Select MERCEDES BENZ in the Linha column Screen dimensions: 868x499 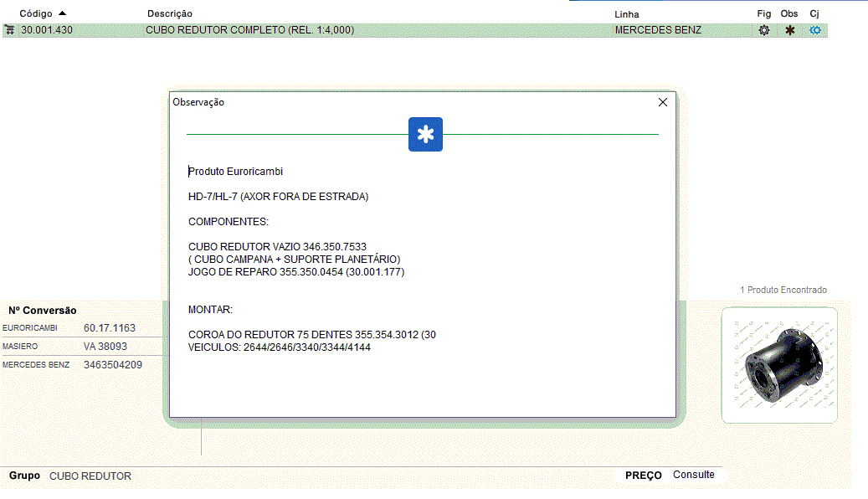click(658, 30)
